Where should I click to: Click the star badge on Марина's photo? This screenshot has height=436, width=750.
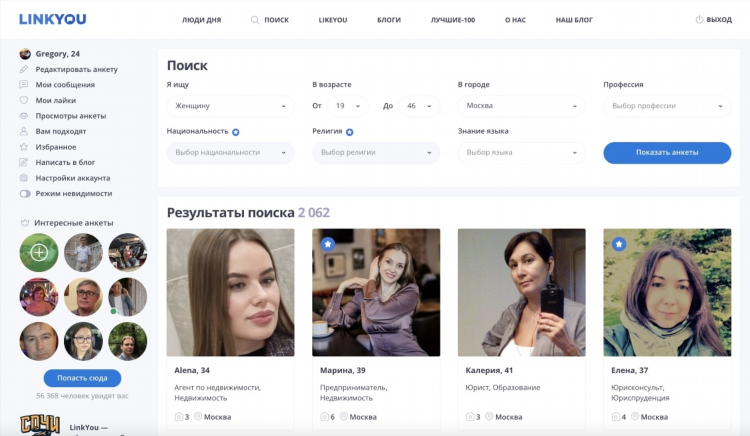pyautogui.click(x=328, y=244)
